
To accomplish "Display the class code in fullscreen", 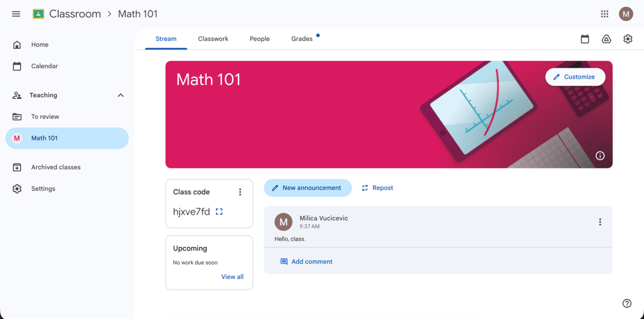I will pyautogui.click(x=219, y=211).
